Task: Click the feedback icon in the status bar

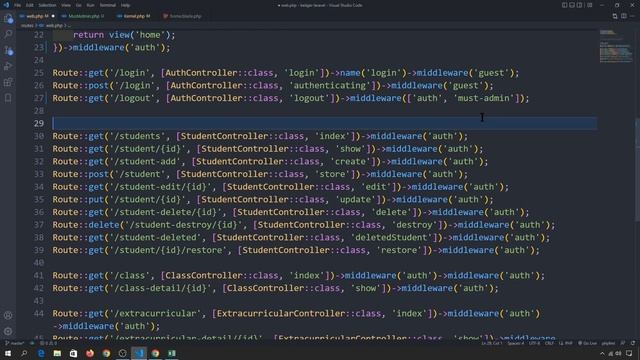Action: point(623,343)
